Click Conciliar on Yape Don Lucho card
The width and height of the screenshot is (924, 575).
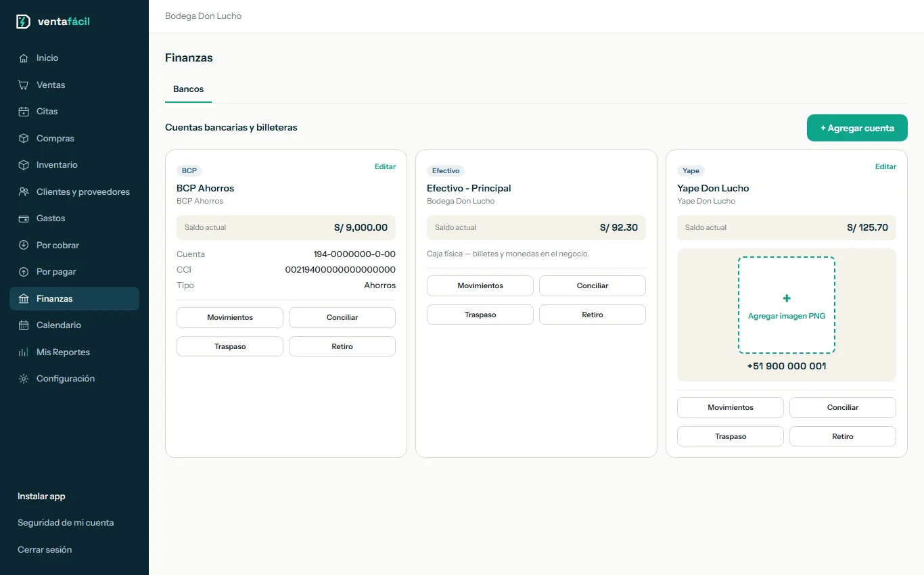coord(843,407)
